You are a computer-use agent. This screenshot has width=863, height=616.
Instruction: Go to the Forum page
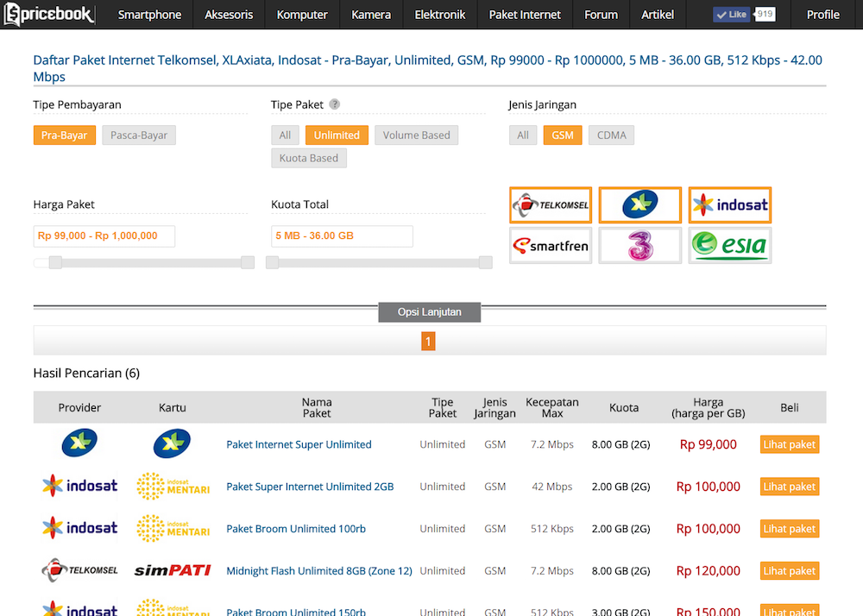(x=601, y=15)
